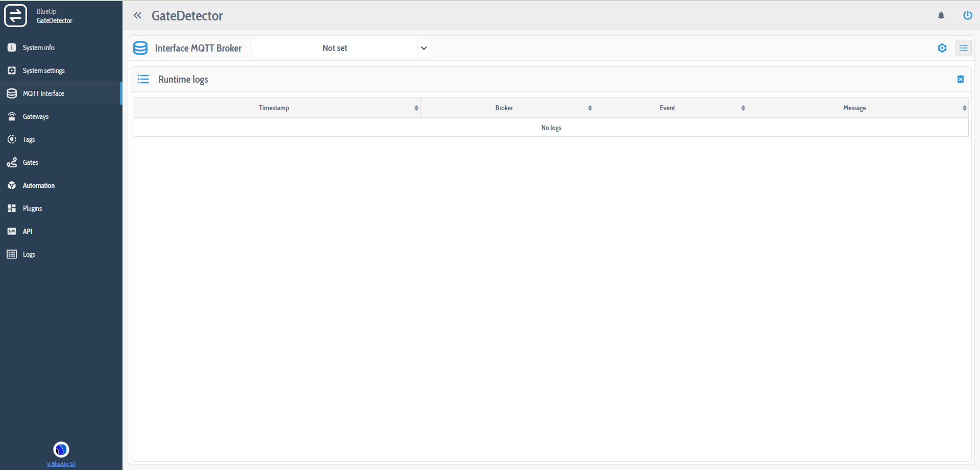Open the Plugins grid icon
The width and height of the screenshot is (980, 470).
click(11, 208)
